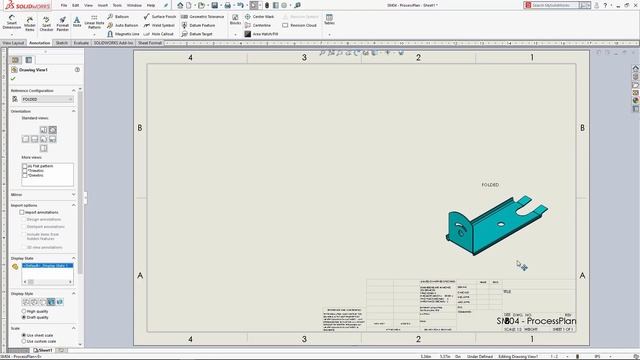Activate the Format Painter
Image resolution: width=640 pixels, height=360 pixels.
tap(62, 24)
